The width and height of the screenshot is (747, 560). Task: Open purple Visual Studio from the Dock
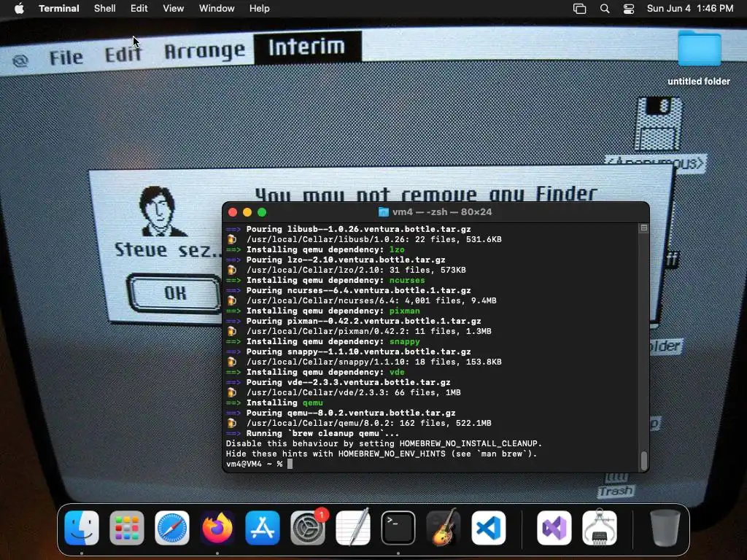coord(554,528)
